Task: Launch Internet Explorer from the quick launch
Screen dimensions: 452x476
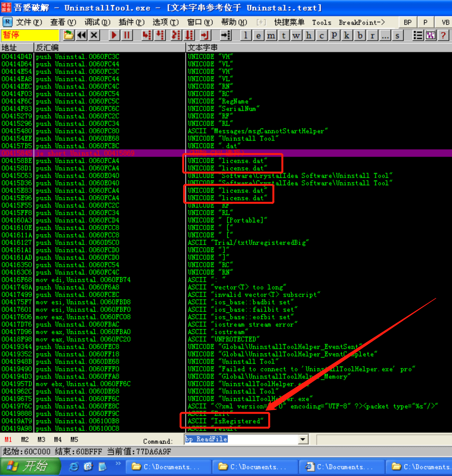Action: [74, 467]
